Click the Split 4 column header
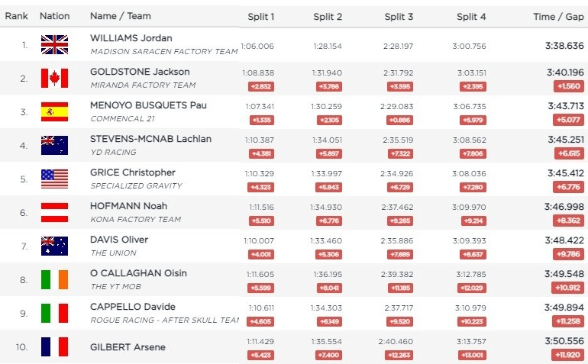The width and height of the screenshot is (588, 364). click(471, 17)
